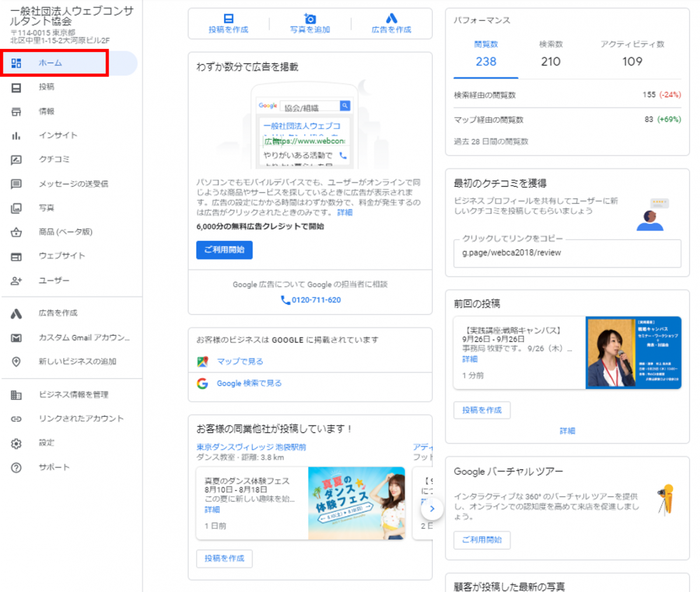This screenshot has width=700, height=592.
Task: Click the Google Maps icon beside マップで見る
Action: [202, 362]
